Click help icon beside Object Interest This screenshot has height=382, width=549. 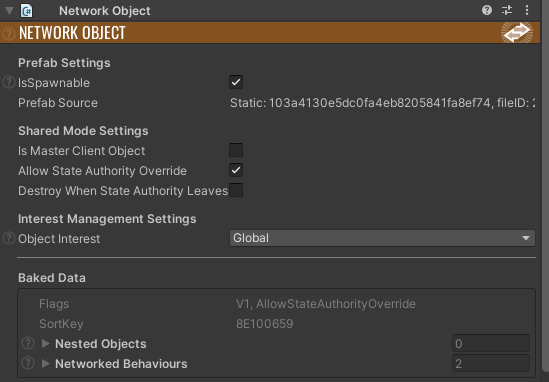pyautogui.click(x=9, y=238)
